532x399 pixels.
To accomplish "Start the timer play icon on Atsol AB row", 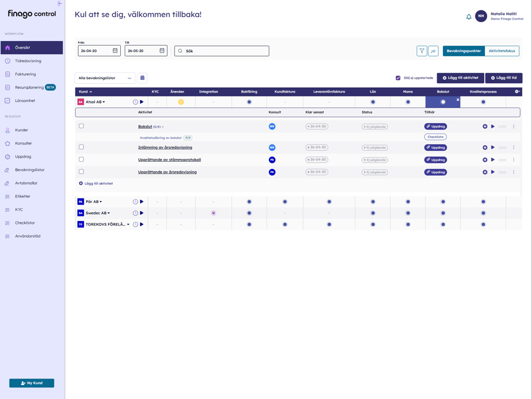I will point(141,101).
